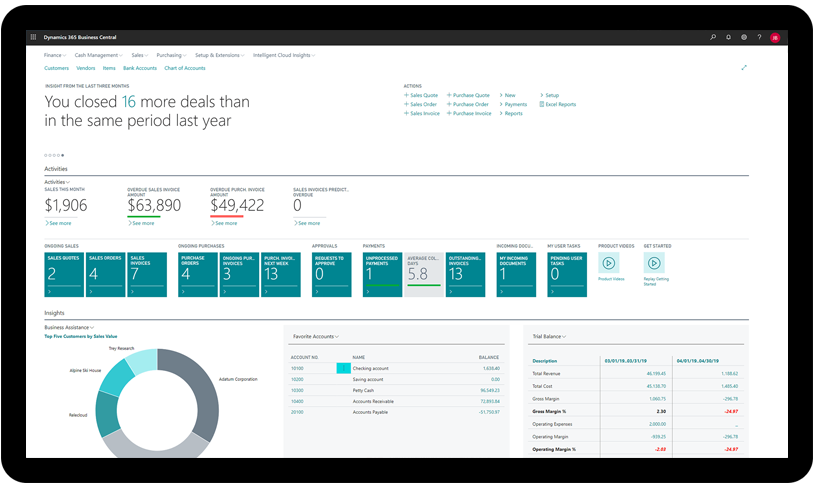The height and width of the screenshot is (487, 813).
Task: Expand the Reports actions group
Action: pos(511,113)
